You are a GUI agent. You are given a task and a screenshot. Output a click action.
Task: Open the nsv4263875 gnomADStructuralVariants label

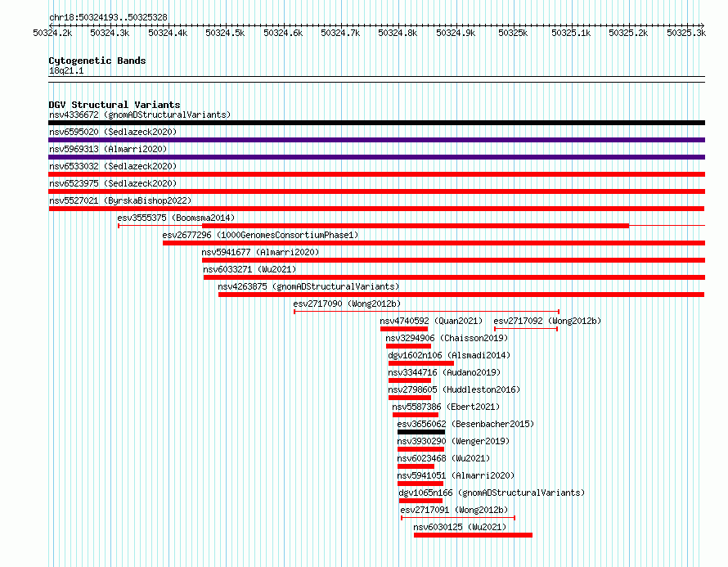(x=308, y=286)
